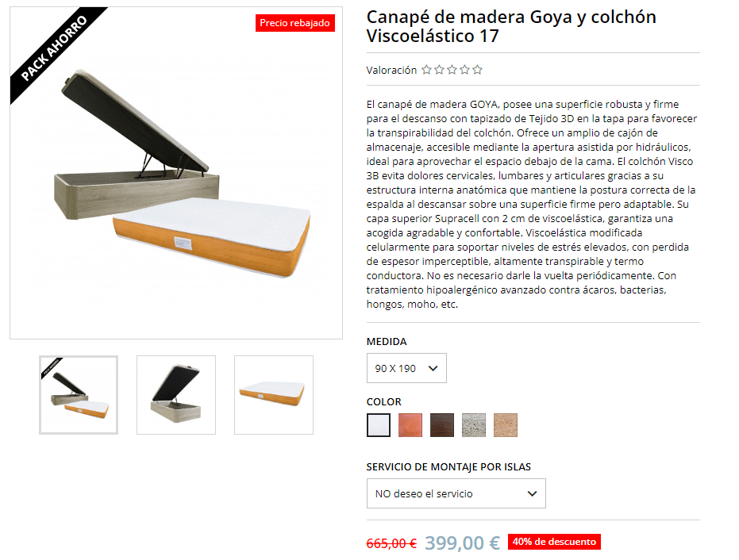739x560 pixels.
Task: Rate product with the fourth star
Action: point(464,70)
